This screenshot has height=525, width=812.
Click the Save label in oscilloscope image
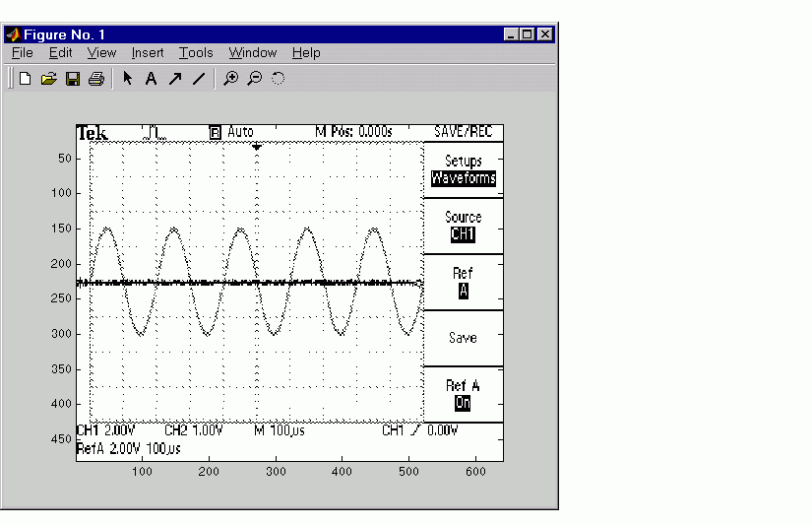(463, 338)
